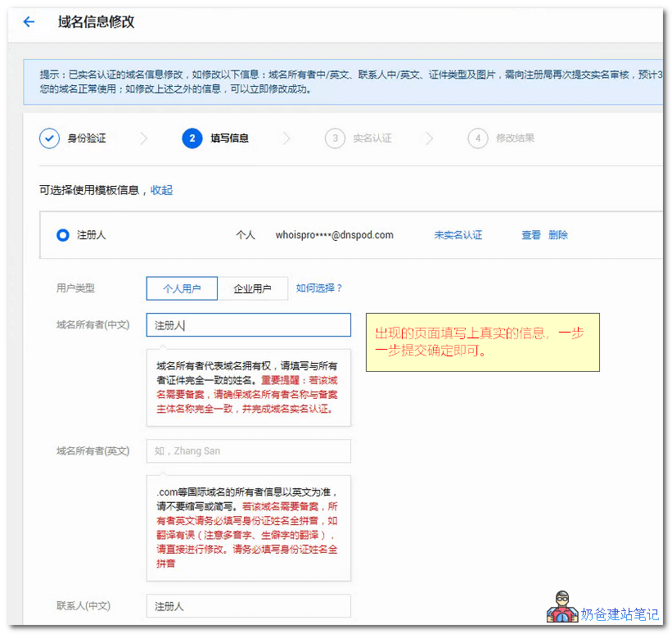
Task: Select the 注册人 template radio button
Action: pos(62,235)
